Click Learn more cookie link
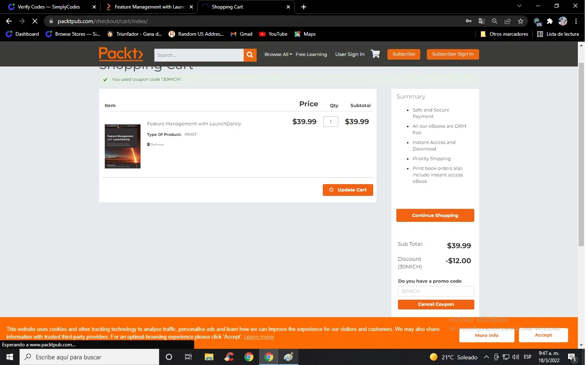 259,337
